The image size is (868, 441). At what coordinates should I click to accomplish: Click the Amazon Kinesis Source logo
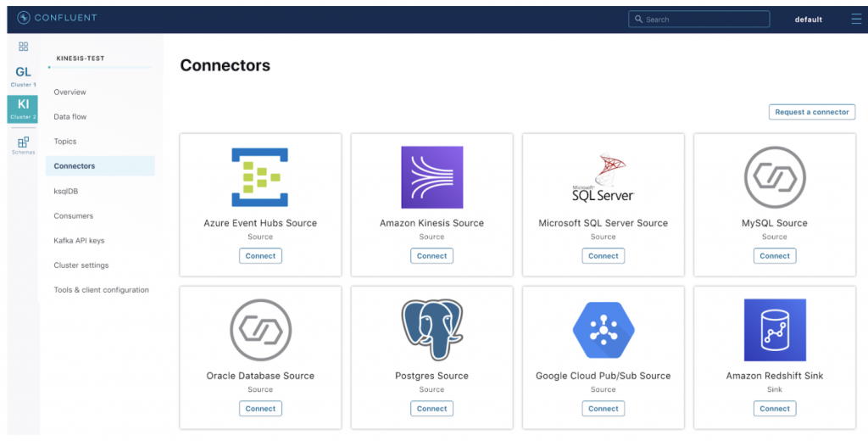[x=431, y=177]
